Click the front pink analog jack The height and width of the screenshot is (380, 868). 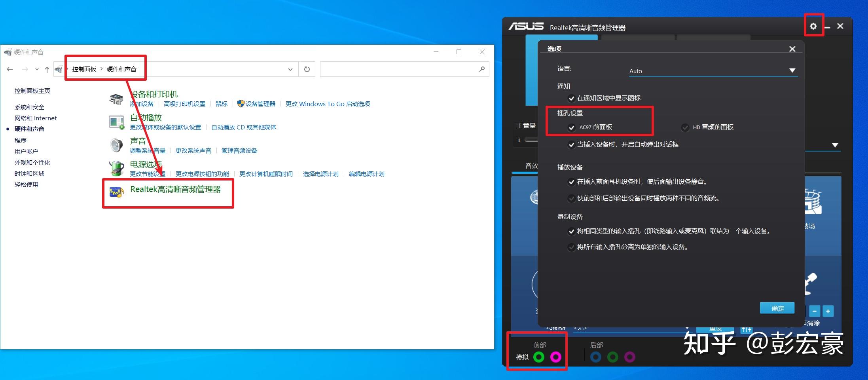pos(555,357)
